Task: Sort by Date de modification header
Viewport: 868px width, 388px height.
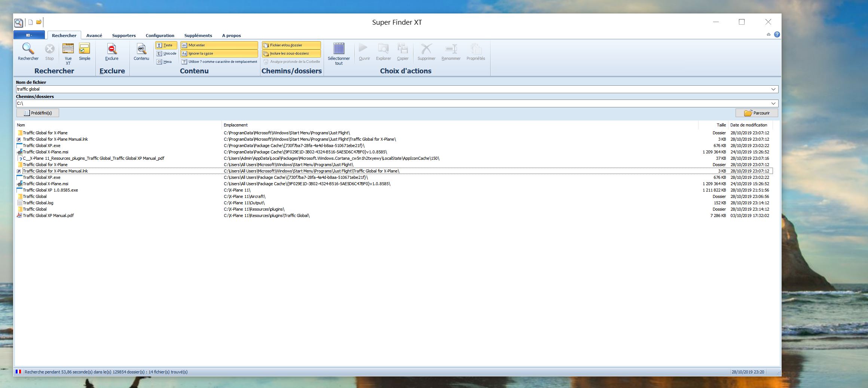Action: point(750,125)
